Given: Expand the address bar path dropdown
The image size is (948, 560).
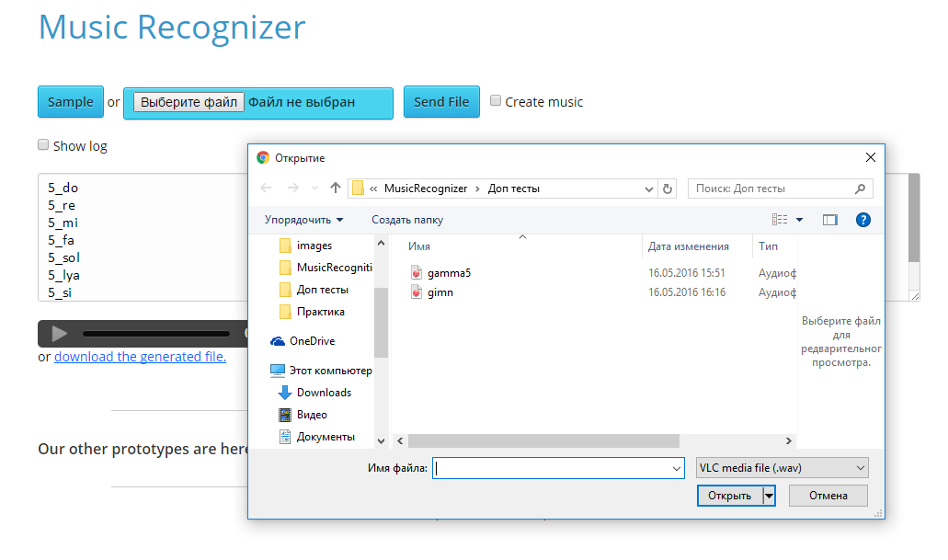Looking at the screenshot, I should (x=649, y=189).
